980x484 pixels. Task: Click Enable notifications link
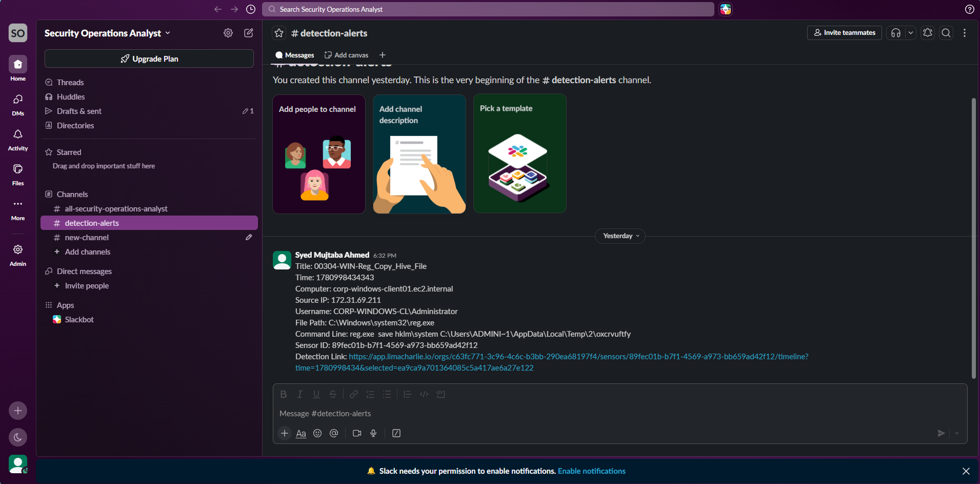(x=592, y=471)
